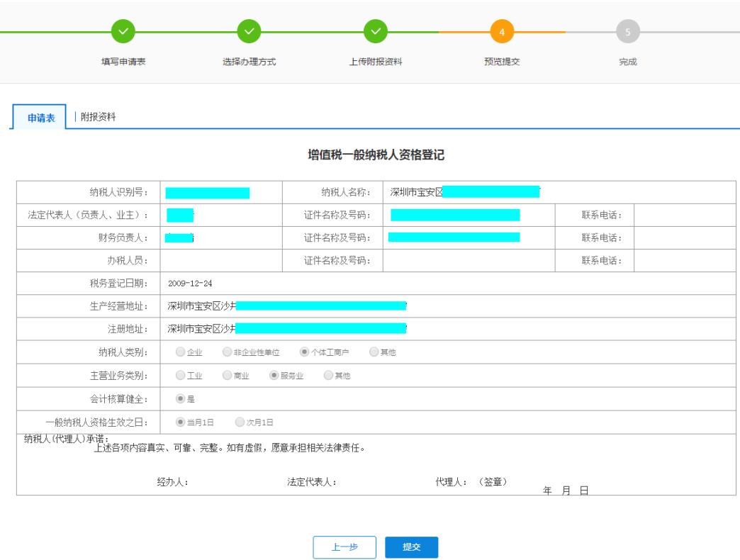The height and width of the screenshot is (560, 740).
Task: Choose 个体工商户 as taxpayer category
Action: (305, 352)
